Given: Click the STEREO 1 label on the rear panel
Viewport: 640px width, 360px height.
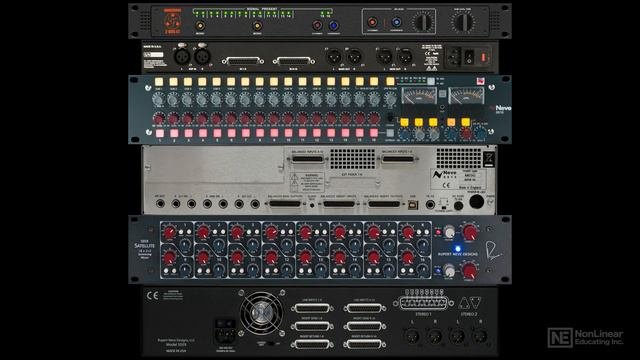Looking at the screenshot, I should coord(423,314).
